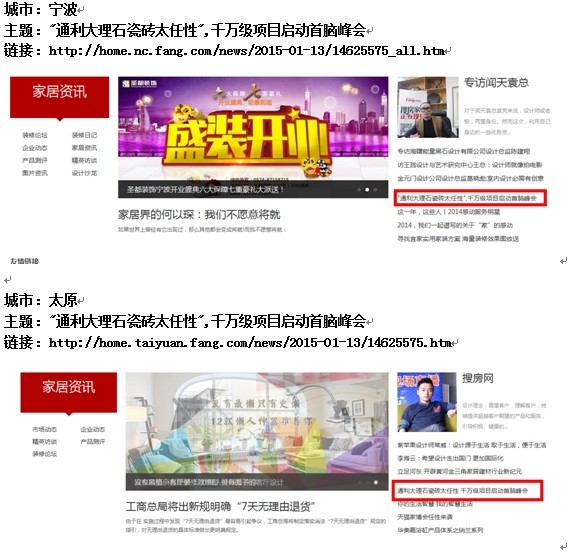Open 市场动态 in the Taiyuan navigation
The image size is (574, 553).
44,429
